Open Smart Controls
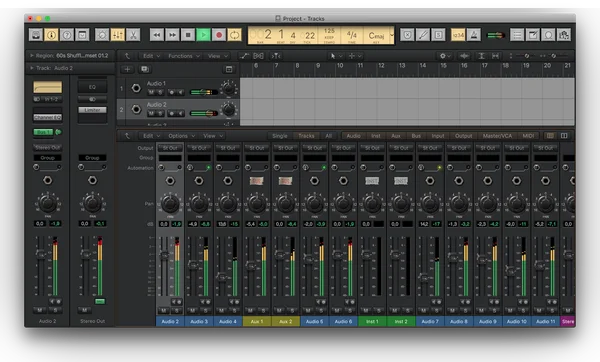This screenshot has height=362, width=600. tap(102, 35)
